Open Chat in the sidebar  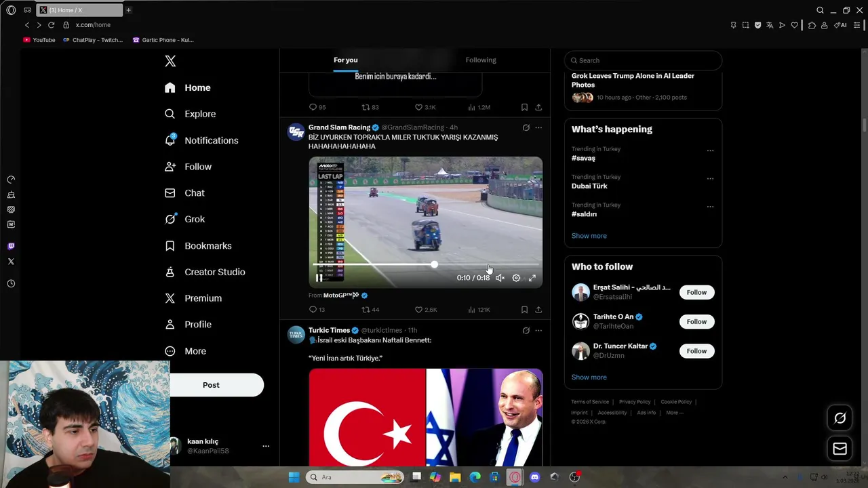(x=184, y=193)
